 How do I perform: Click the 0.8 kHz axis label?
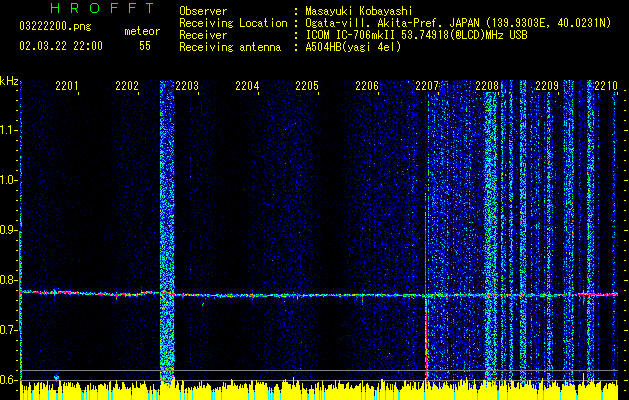[9, 280]
